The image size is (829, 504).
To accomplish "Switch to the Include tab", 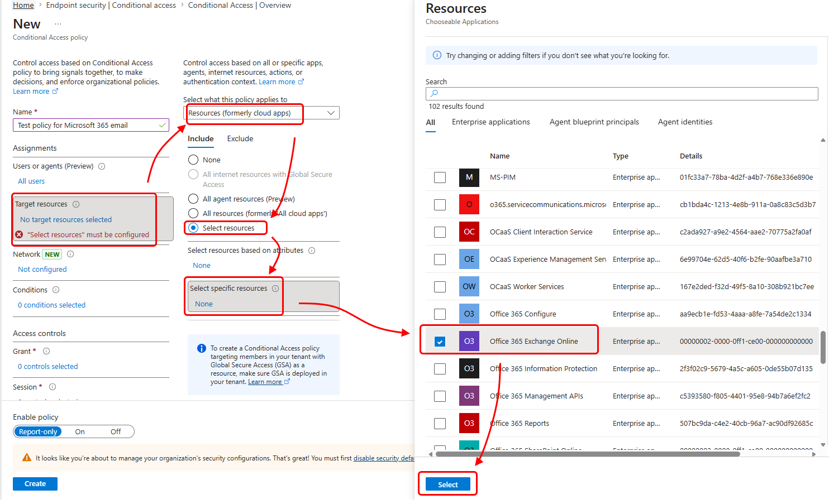I will [201, 138].
